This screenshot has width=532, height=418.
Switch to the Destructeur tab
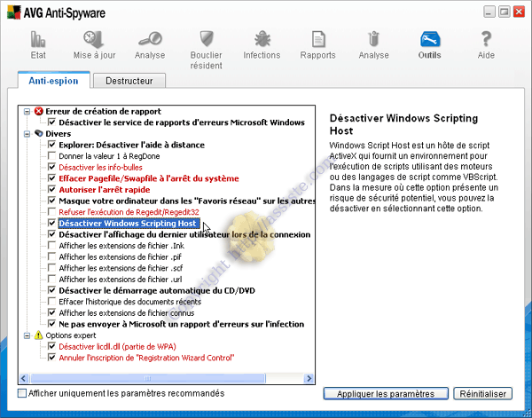pyautogui.click(x=129, y=81)
